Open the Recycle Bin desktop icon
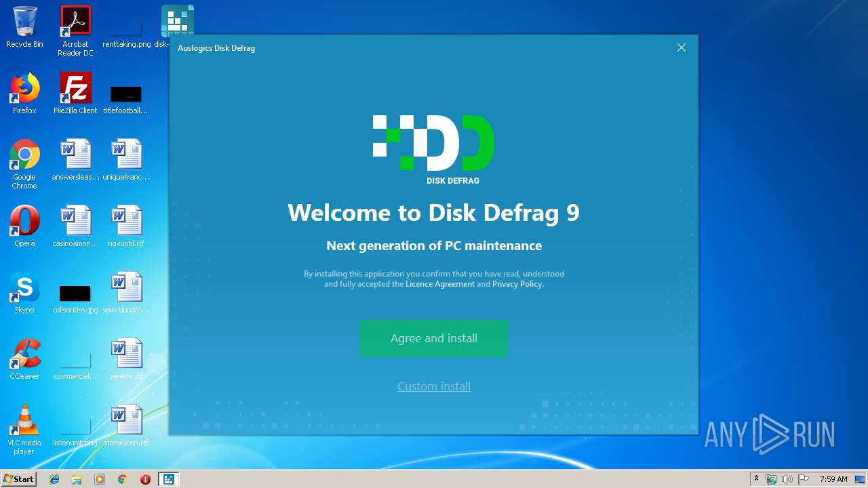Image resolution: width=868 pixels, height=488 pixels. click(24, 27)
